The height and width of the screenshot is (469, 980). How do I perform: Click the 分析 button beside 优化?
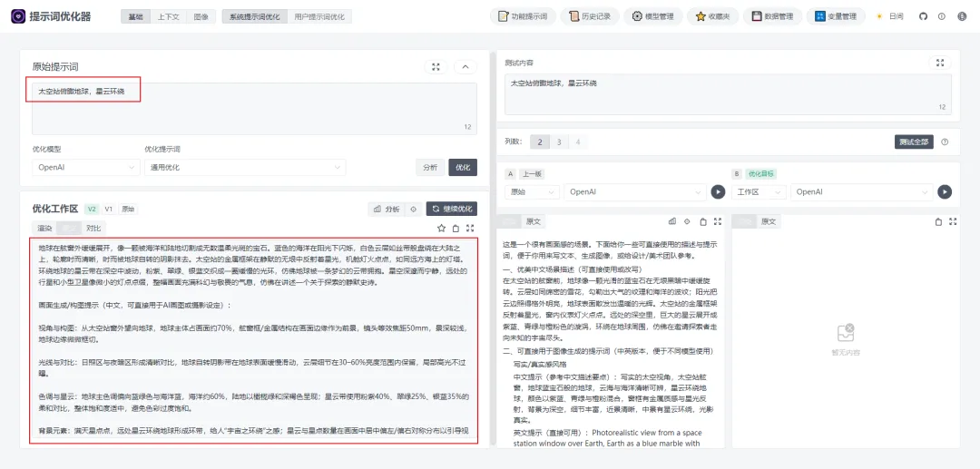(x=431, y=167)
